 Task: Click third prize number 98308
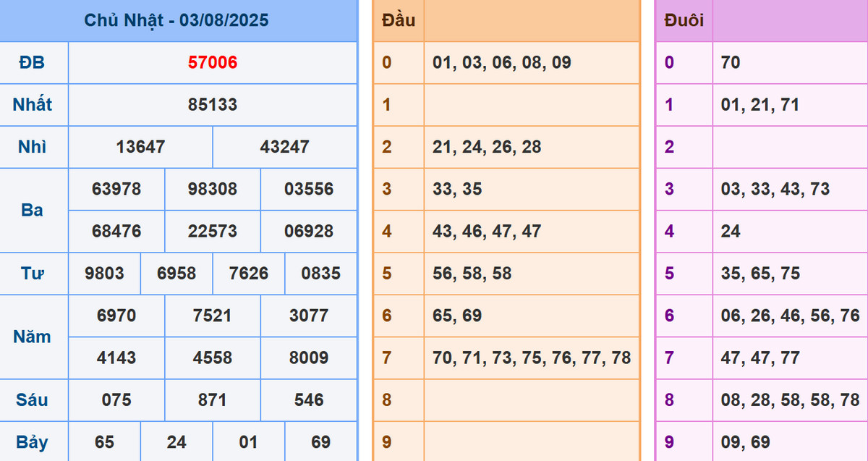click(x=213, y=189)
